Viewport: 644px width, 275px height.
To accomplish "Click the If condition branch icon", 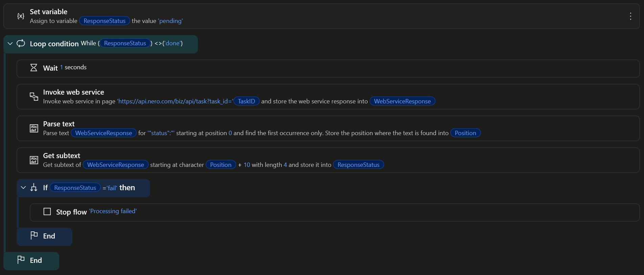I will tap(34, 188).
